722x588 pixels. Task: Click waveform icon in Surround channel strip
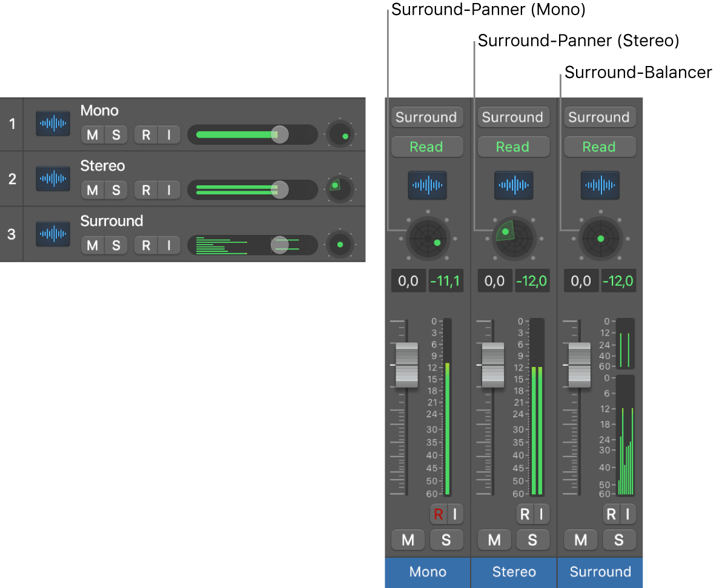click(600, 185)
